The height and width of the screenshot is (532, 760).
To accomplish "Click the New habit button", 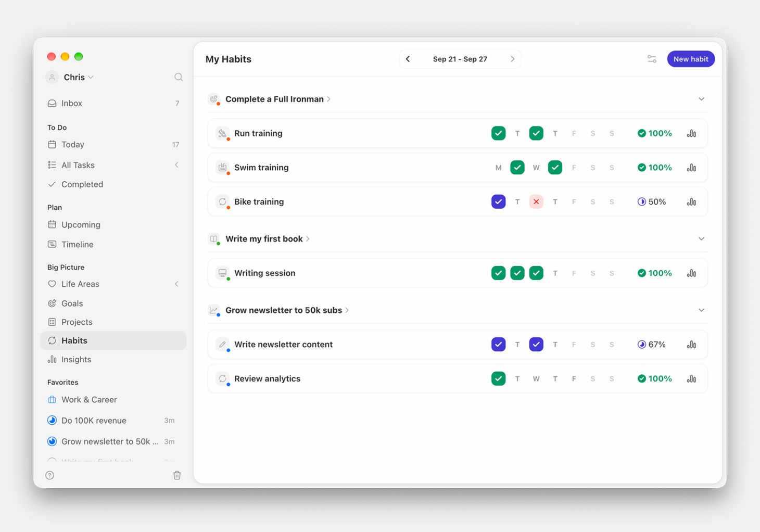I will [691, 59].
